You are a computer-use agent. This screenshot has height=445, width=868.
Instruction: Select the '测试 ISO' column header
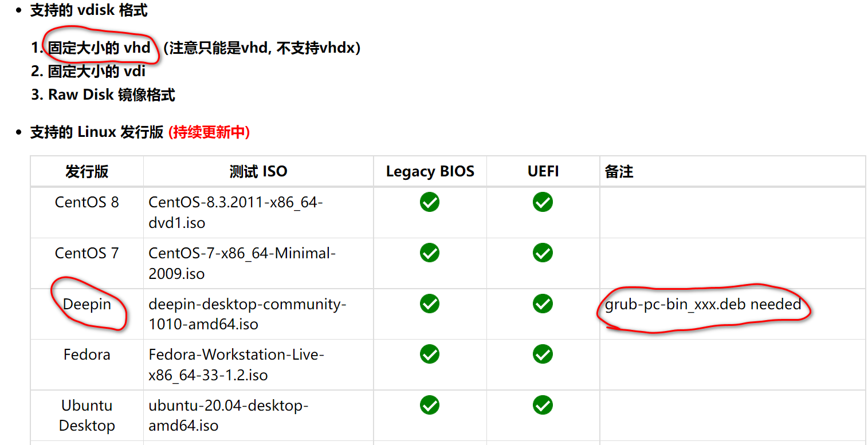point(258,171)
